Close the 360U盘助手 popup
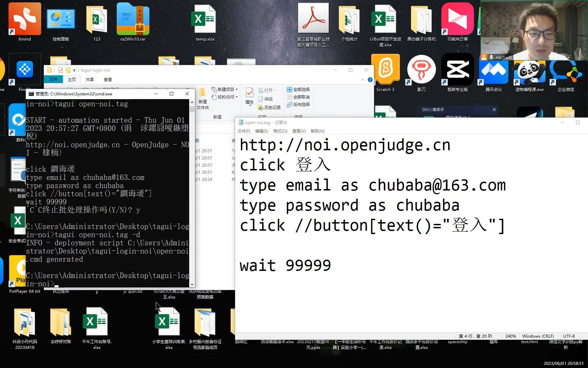The width and height of the screenshot is (588, 368). tap(494, 109)
